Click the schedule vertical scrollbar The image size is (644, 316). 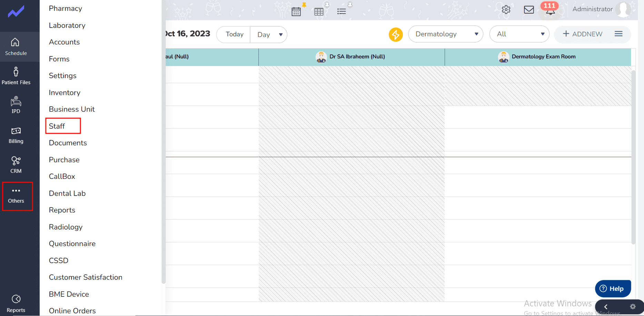(633, 157)
